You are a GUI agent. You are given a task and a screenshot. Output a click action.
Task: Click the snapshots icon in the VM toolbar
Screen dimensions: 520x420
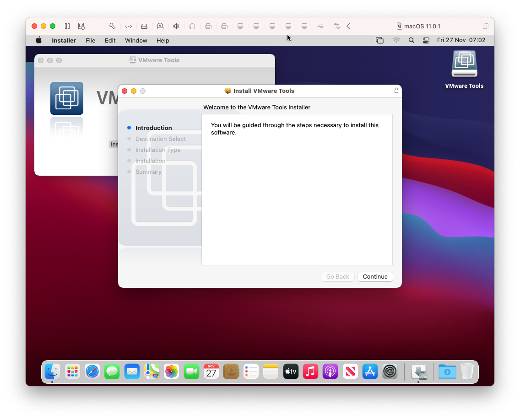click(x=81, y=26)
